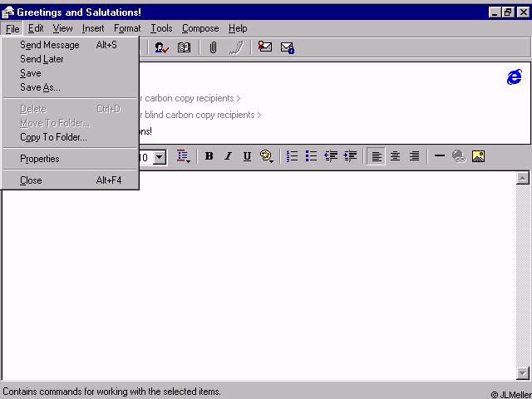Click the Insert Picture icon

pos(478,156)
